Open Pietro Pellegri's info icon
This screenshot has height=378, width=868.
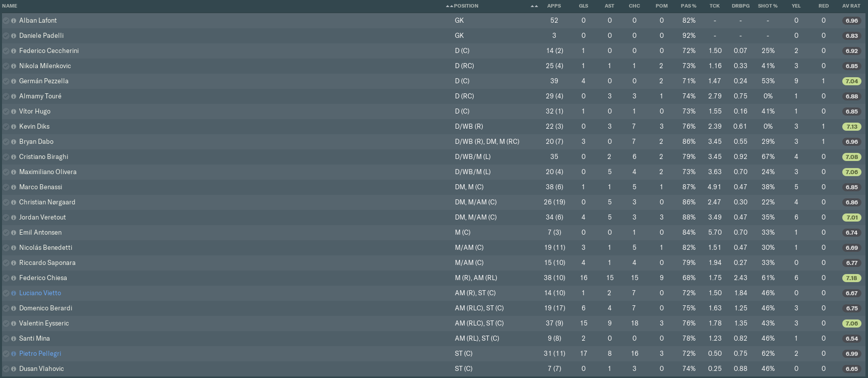coord(14,354)
